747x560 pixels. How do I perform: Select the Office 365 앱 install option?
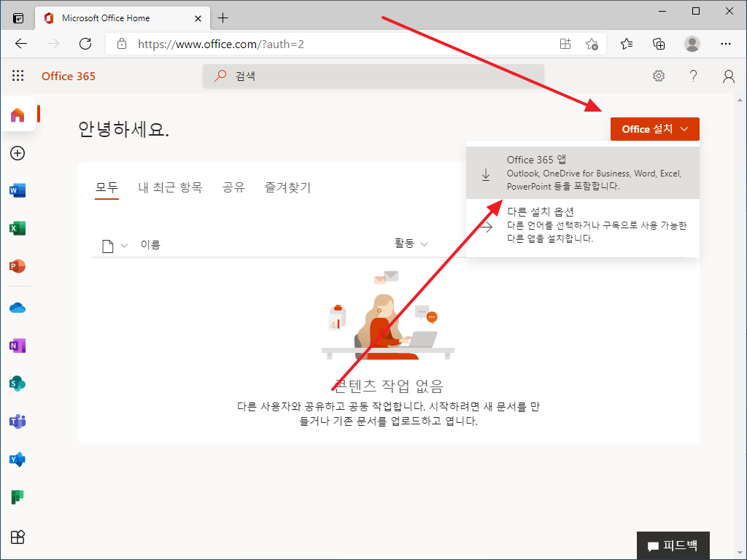coord(583,173)
